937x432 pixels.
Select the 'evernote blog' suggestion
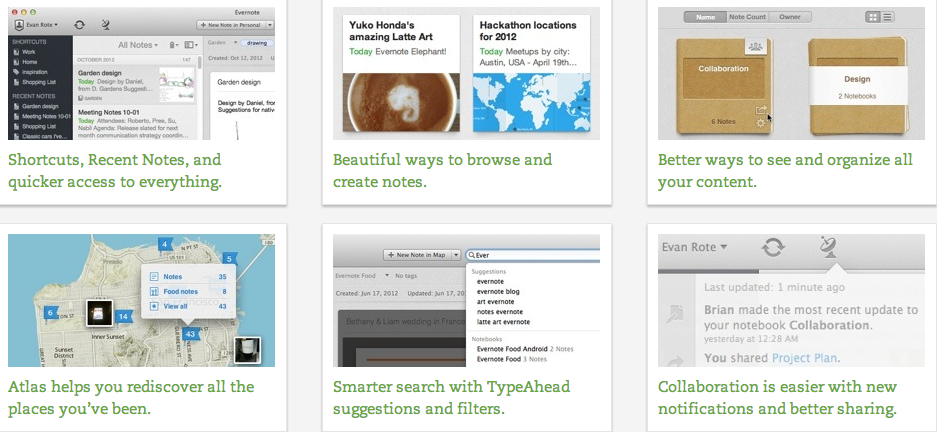click(x=498, y=292)
